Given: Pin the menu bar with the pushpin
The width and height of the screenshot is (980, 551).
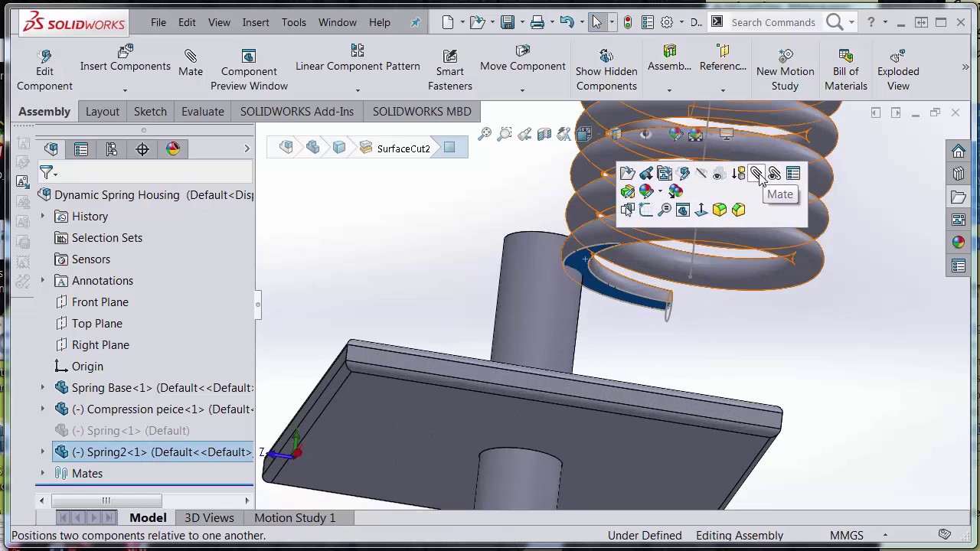Looking at the screenshot, I should point(415,22).
